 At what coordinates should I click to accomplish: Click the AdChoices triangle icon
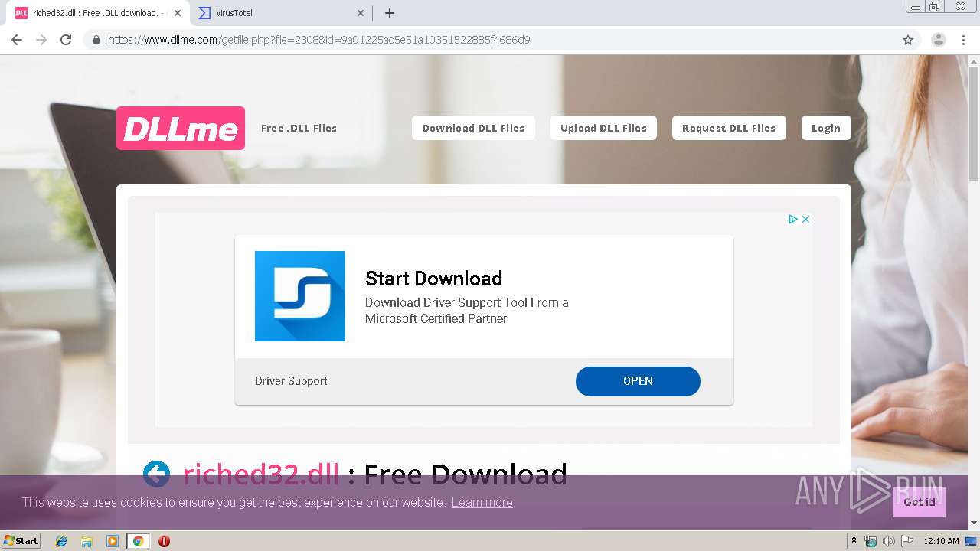[794, 219]
